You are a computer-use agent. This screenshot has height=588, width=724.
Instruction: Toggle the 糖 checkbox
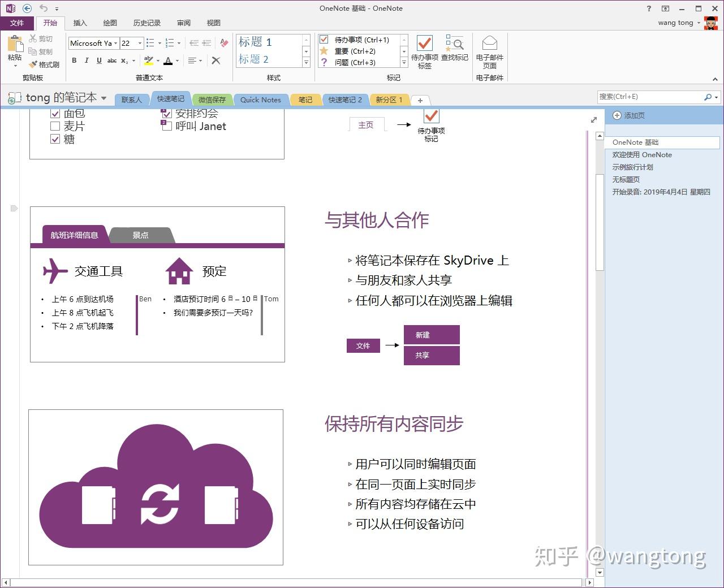tap(55, 139)
